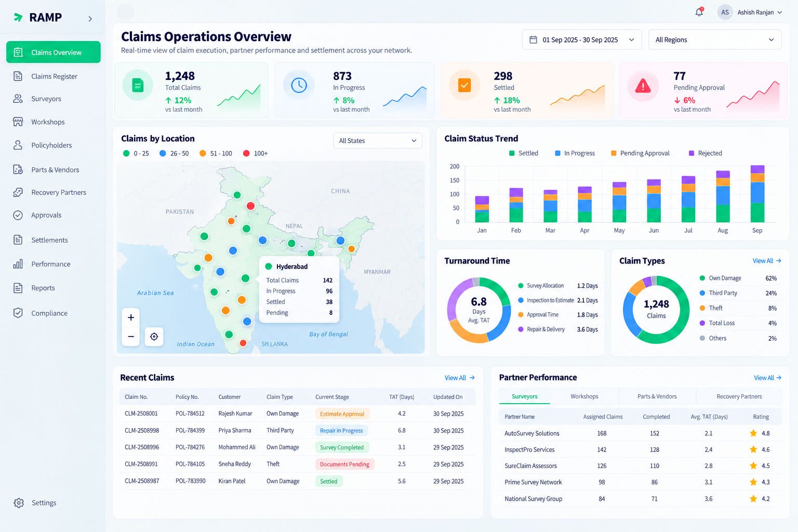The height and width of the screenshot is (532, 798).
Task: Click the AS user avatar
Action: tap(725, 12)
